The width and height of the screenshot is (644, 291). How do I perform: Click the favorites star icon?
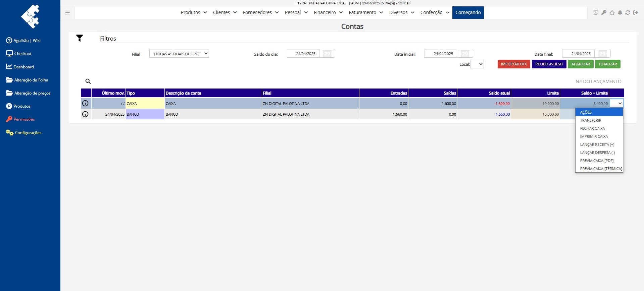612,12
